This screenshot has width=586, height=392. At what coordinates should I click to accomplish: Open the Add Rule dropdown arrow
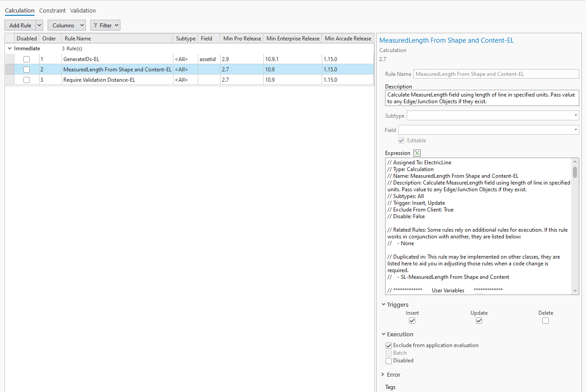click(39, 25)
